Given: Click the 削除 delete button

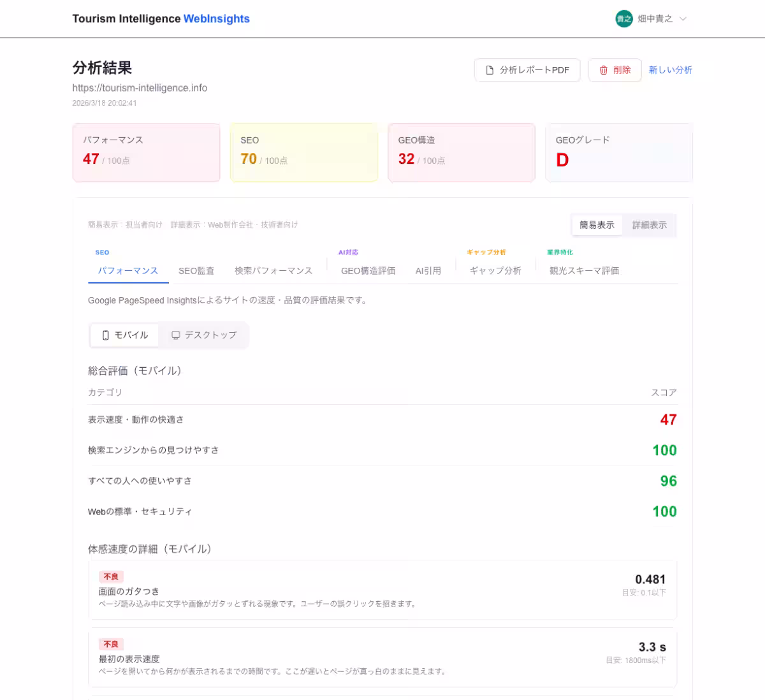Looking at the screenshot, I should [x=614, y=70].
